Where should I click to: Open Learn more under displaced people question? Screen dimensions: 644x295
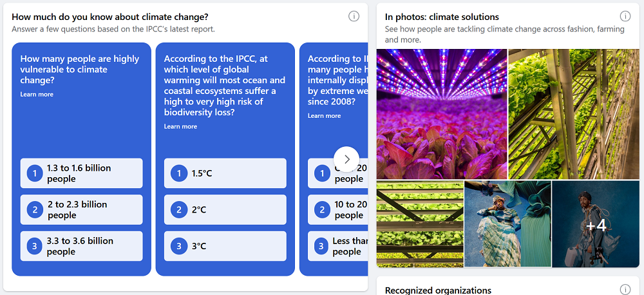click(x=324, y=116)
